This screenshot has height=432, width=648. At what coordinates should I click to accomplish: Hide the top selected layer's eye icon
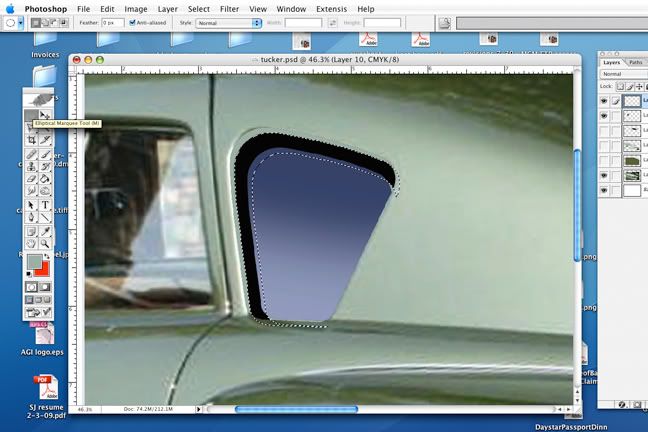[604, 101]
